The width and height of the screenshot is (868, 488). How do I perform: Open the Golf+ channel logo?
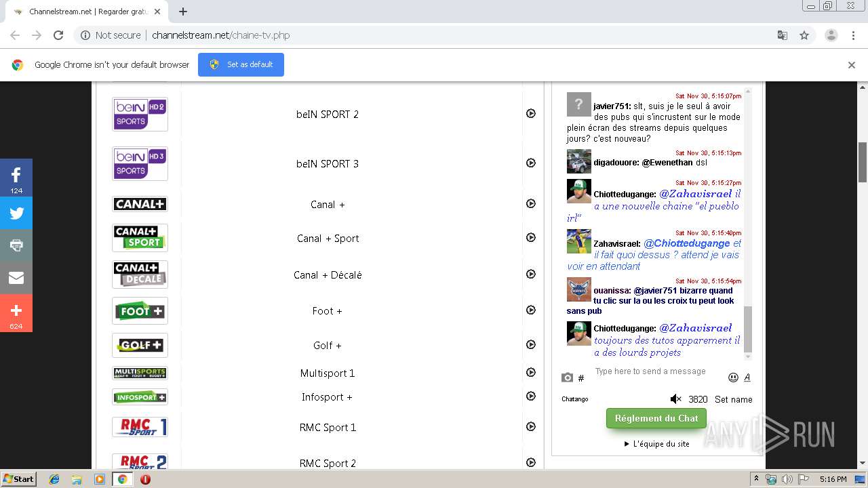click(x=140, y=345)
